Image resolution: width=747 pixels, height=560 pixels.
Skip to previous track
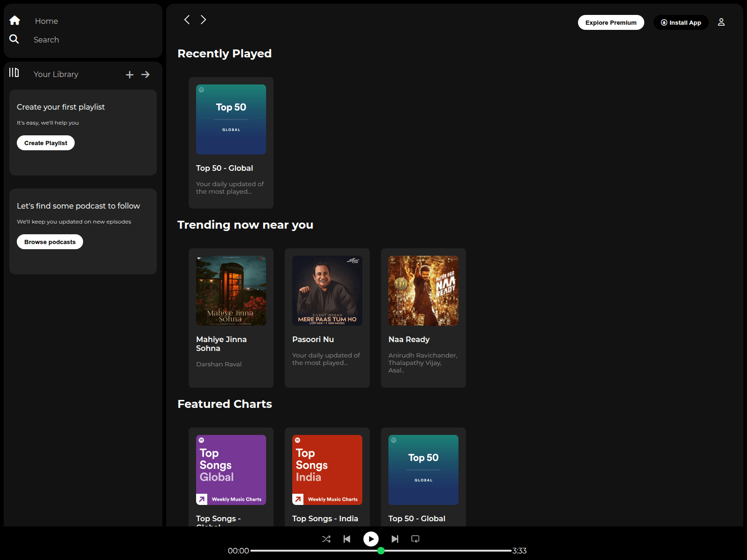(347, 539)
